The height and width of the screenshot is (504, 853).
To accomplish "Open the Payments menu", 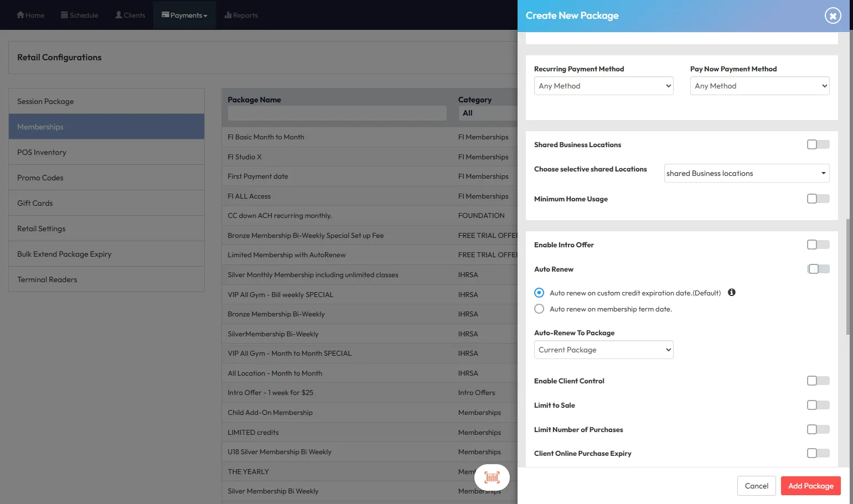I will 184,15.
